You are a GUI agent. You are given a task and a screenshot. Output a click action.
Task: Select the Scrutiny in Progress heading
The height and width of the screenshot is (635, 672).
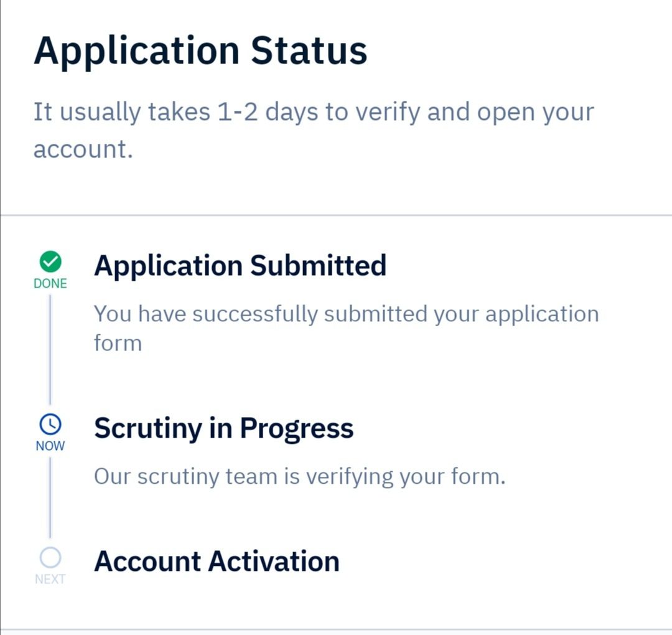(223, 428)
